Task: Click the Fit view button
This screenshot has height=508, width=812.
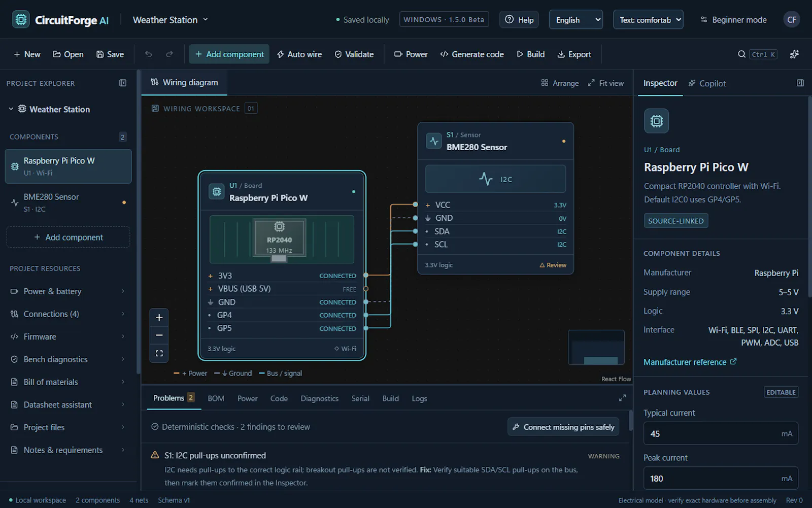Action: (605, 83)
